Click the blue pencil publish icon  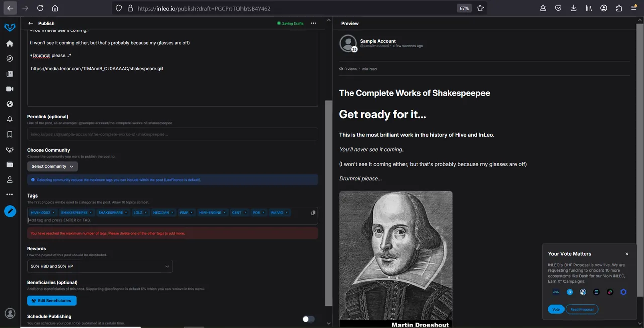(10, 211)
